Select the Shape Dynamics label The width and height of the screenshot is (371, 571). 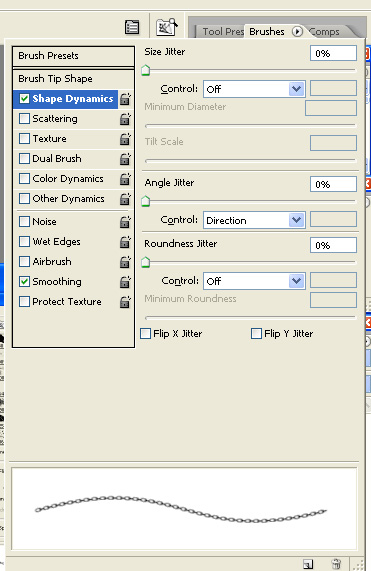tap(73, 99)
